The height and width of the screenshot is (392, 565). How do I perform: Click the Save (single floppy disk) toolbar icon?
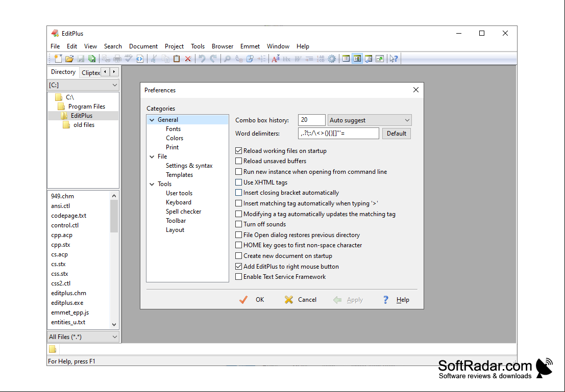point(81,59)
